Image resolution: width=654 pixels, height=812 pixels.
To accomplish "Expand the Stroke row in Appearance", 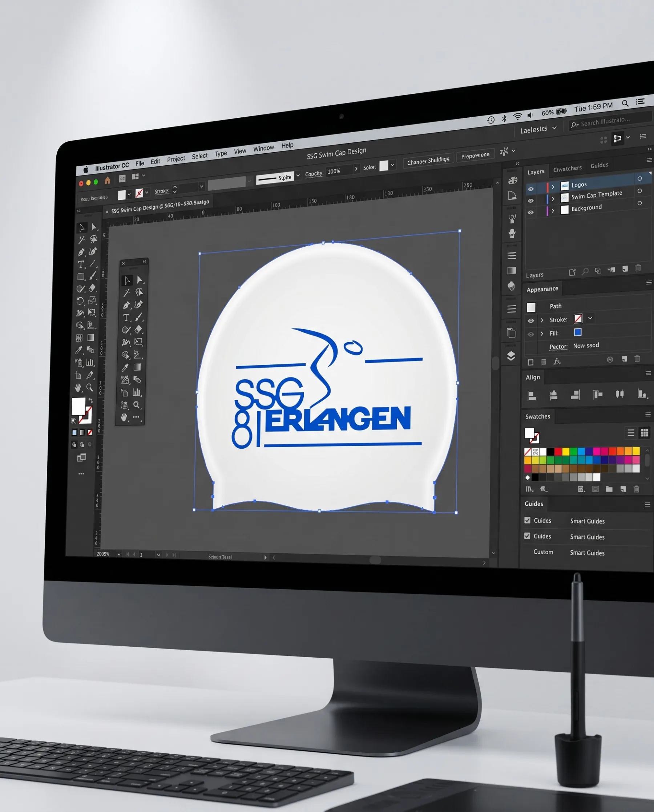I will 542,320.
